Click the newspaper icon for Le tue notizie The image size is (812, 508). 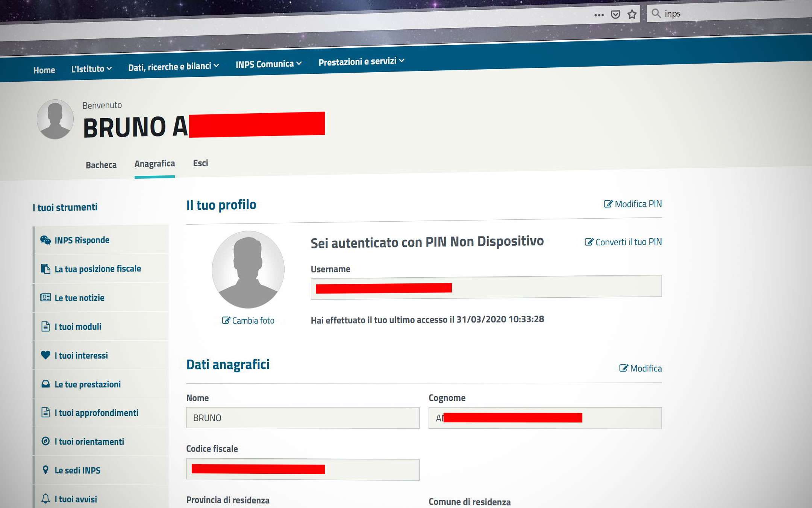[45, 298]
